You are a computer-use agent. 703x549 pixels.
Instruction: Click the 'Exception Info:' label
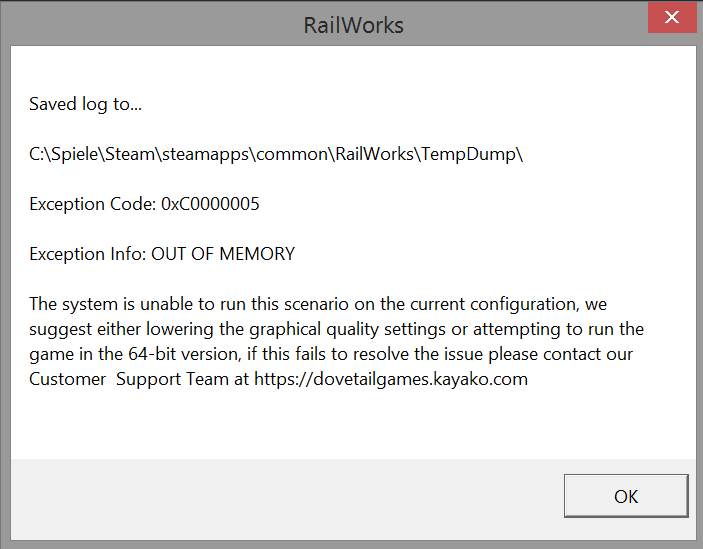(88, 254)
